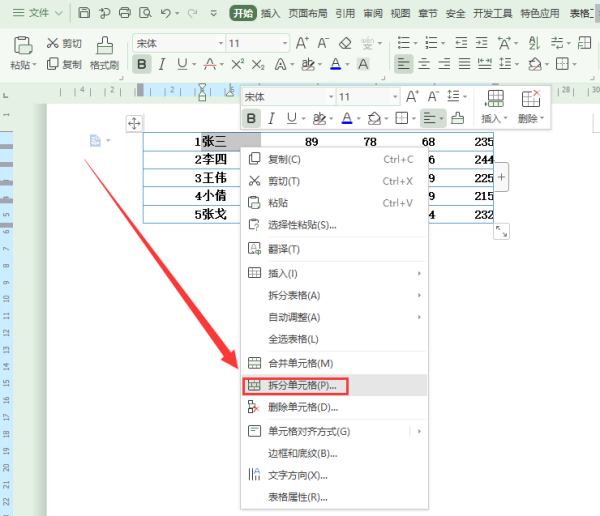The width and height of the screenshot is (600, 516).
Task: Click the Increase Font Size icon in ribbon
Action: (x=302, y=43)
